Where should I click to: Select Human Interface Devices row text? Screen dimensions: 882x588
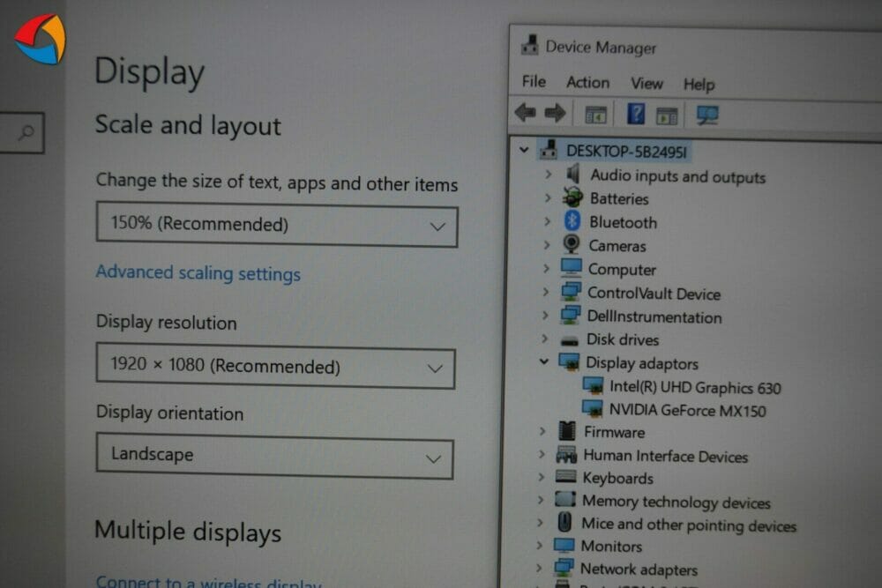point(666,456)
